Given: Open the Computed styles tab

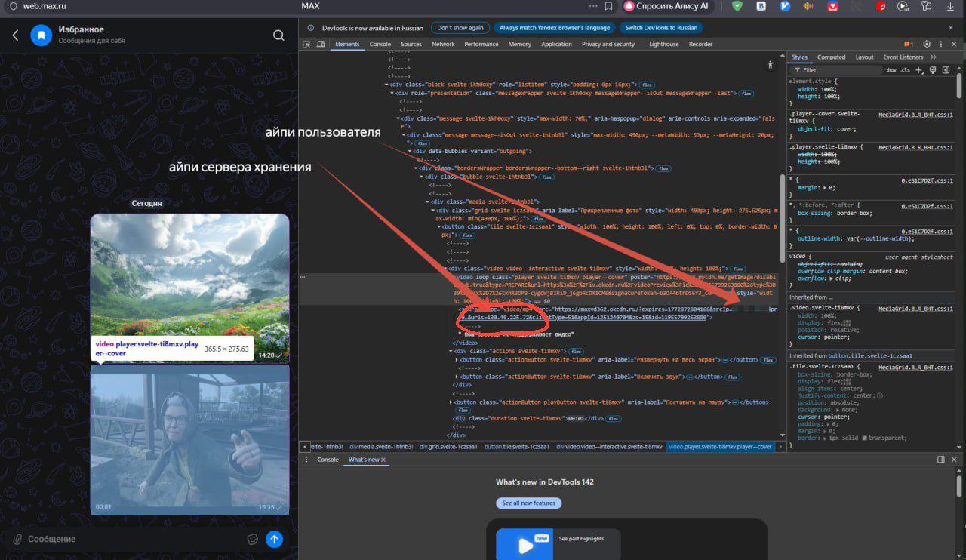Looking at the screenshot, I should [831, 57].
